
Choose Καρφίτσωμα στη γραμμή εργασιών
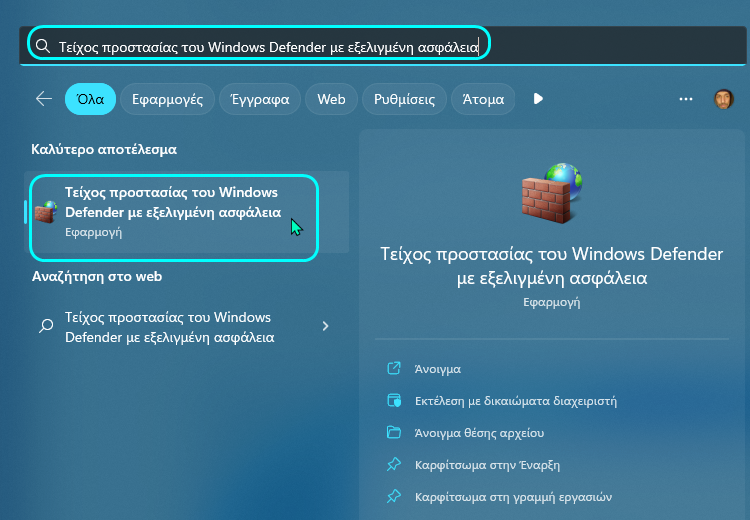coord(513,497)
